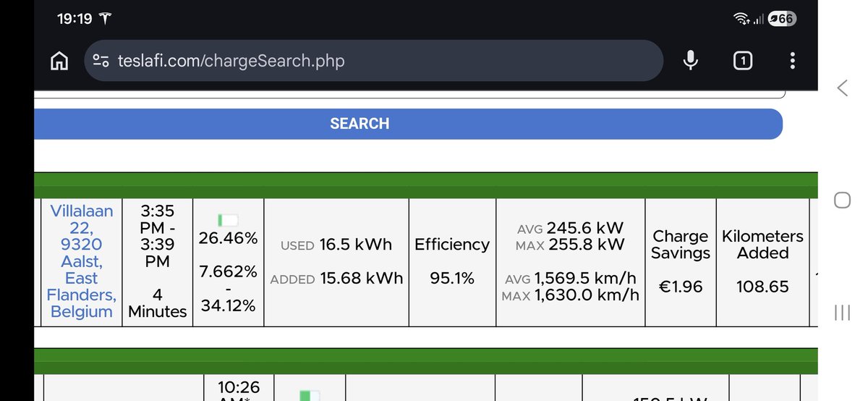The height and width of the screenshot is (401, 868).
Task: Click the Efficiency 95.1% cell
Action: [452, 261]
